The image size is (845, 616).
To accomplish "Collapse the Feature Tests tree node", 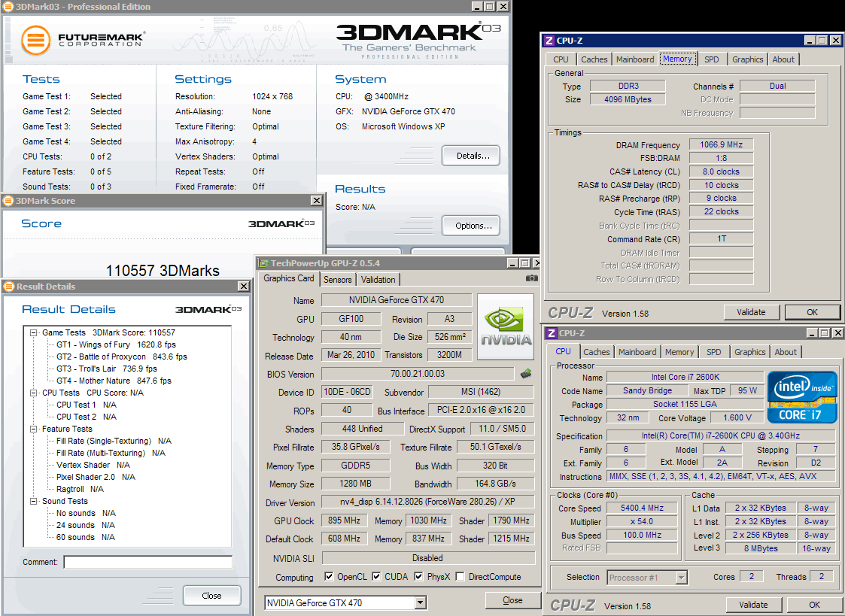I will [33, 429].
